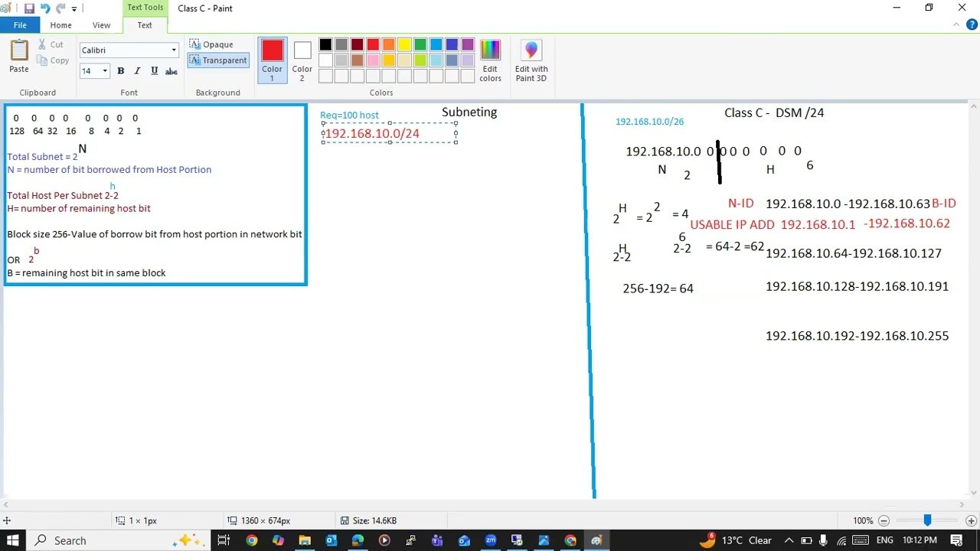
Task: Toggle Bold text formatting
Action: 120,71
